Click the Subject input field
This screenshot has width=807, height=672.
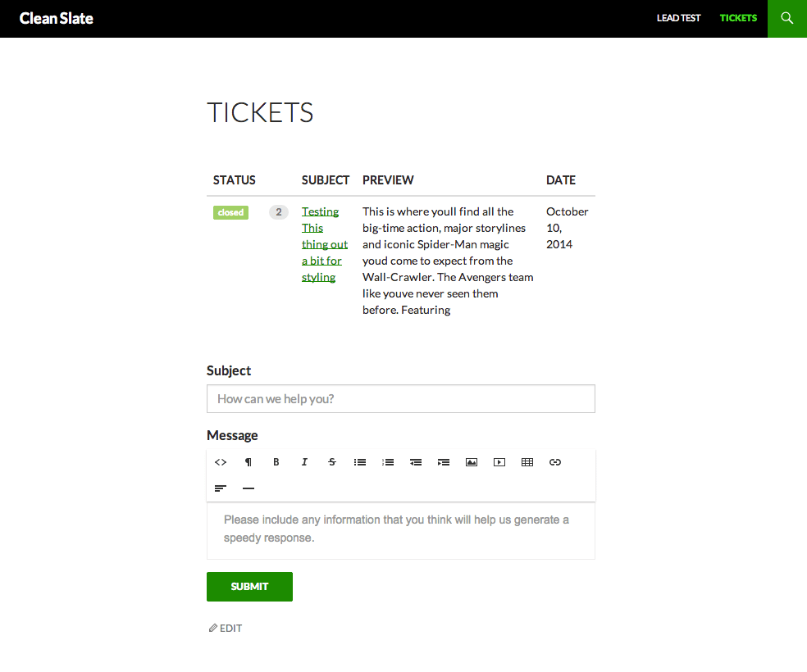point(400,399)
